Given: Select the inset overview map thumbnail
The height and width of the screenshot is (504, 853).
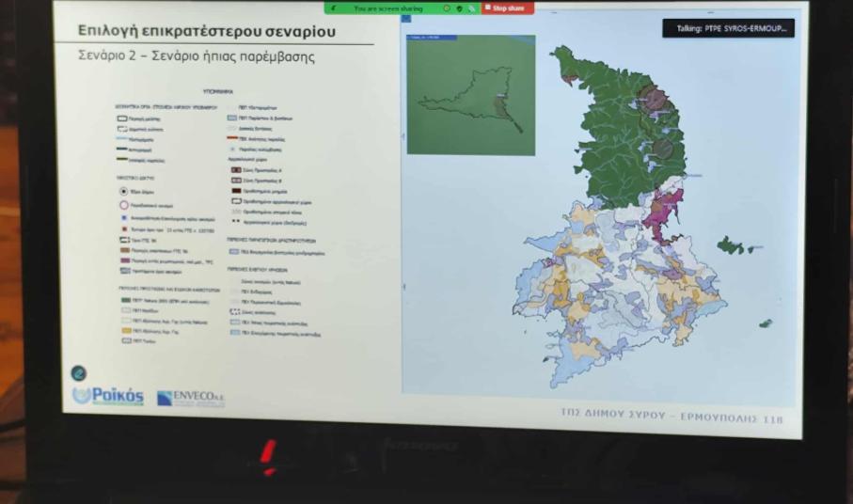Looking at the screenshot, I should pyautogui.click(x=470, y=95).
